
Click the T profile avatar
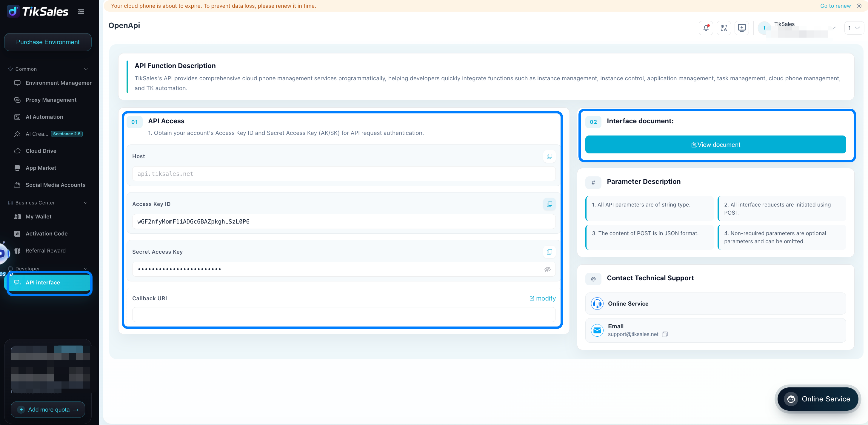764,28
